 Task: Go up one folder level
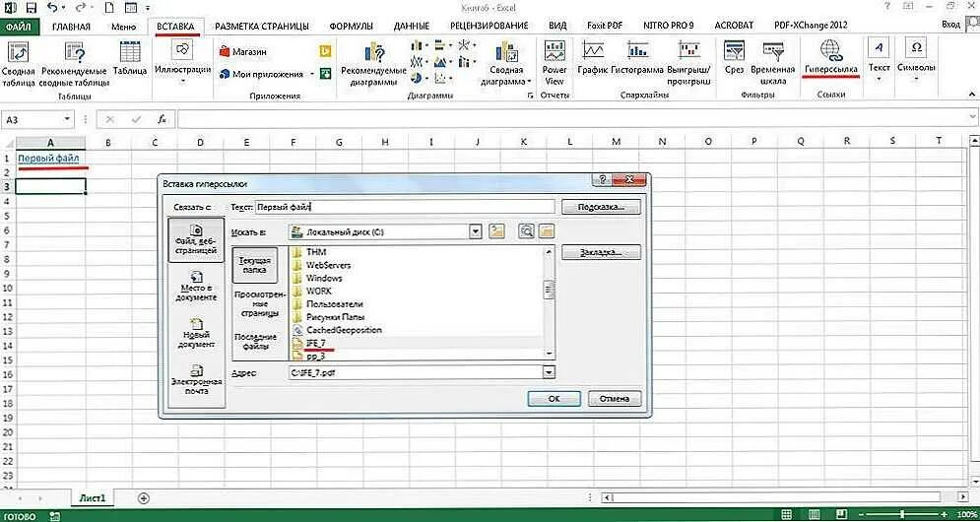[x=496, y=231]
